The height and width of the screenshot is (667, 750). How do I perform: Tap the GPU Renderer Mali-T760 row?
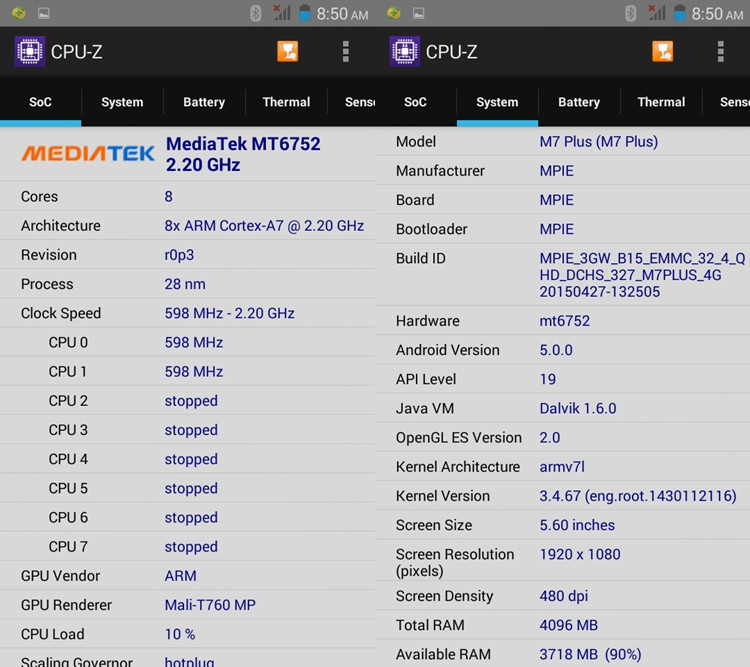[187, 605]
